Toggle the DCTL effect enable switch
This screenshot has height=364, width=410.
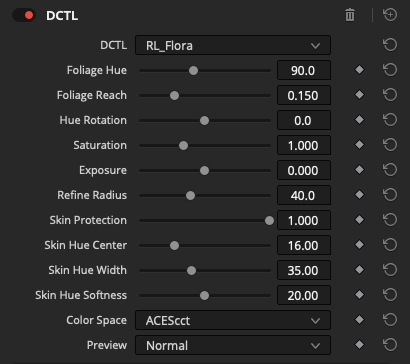tap(24, 15)
